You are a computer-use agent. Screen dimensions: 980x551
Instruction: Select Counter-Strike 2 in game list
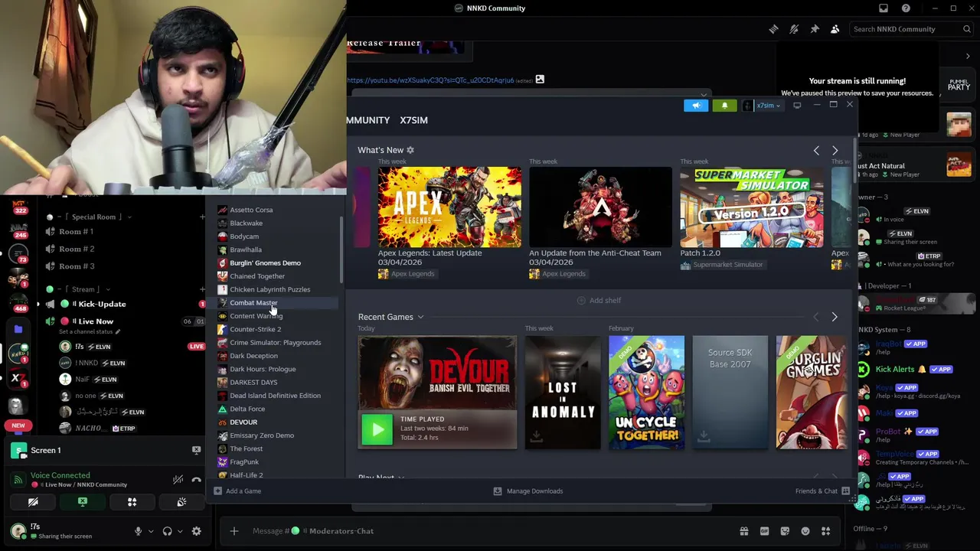[255, 329]
